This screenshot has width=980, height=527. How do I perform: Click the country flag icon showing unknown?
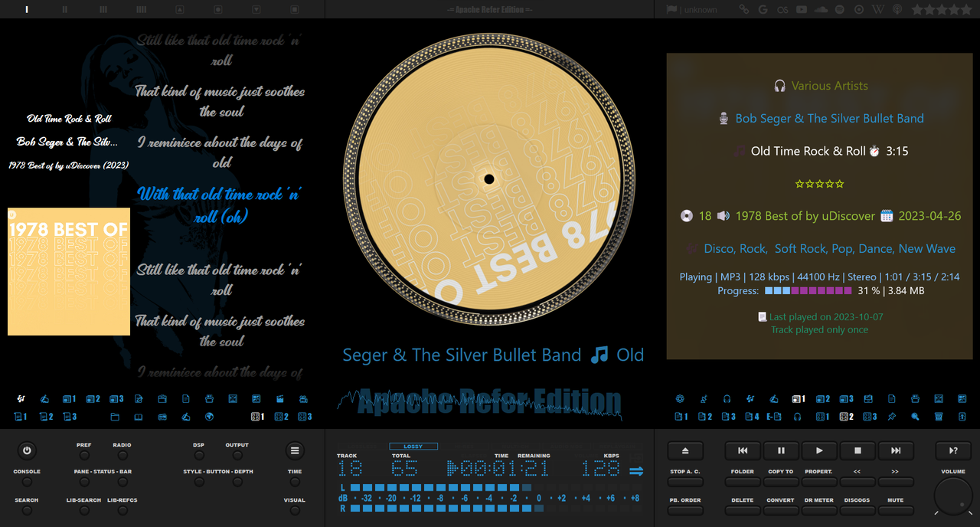(x=671, y=9)
